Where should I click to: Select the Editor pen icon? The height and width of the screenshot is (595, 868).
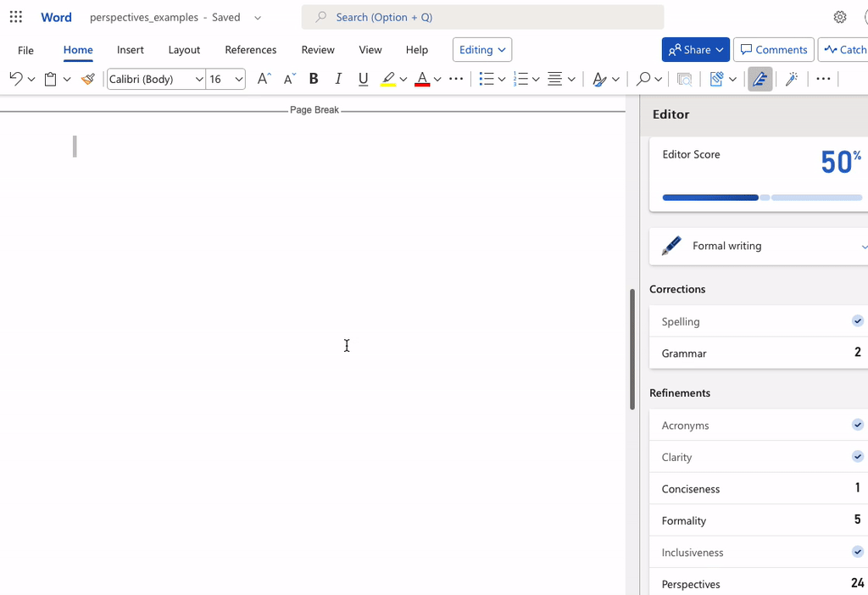tap(759, 78)
